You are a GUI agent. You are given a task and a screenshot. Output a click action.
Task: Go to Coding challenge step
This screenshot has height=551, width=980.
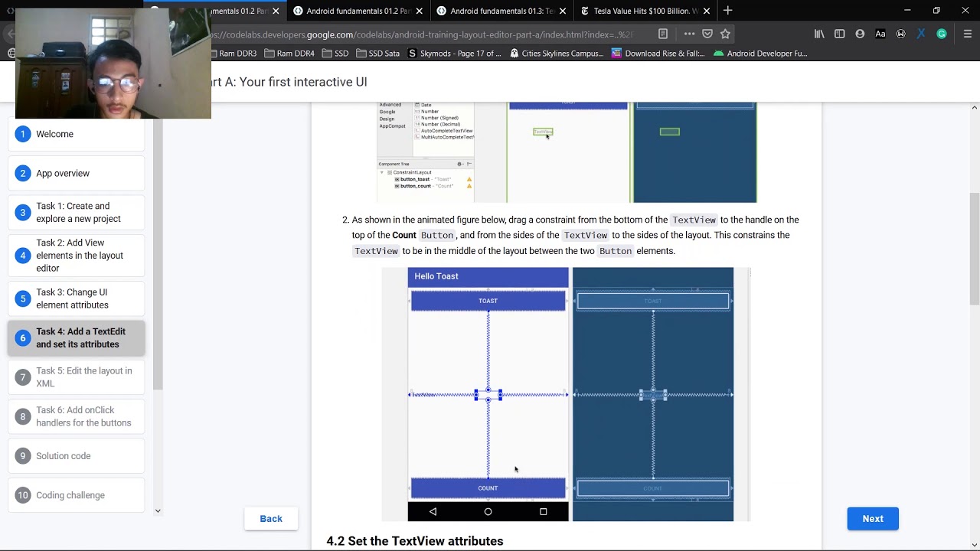[76, 495]
